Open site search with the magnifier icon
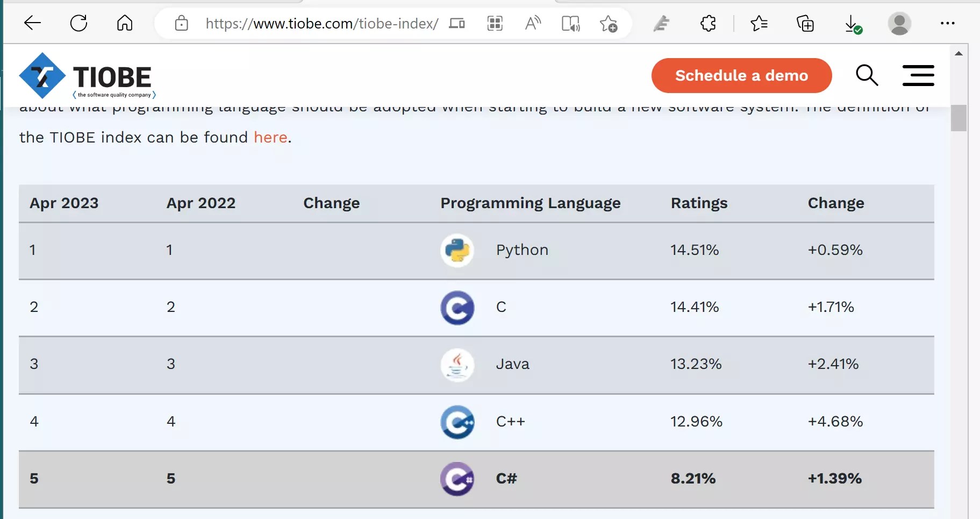980x519 pixels. click(x=867, y=75)
